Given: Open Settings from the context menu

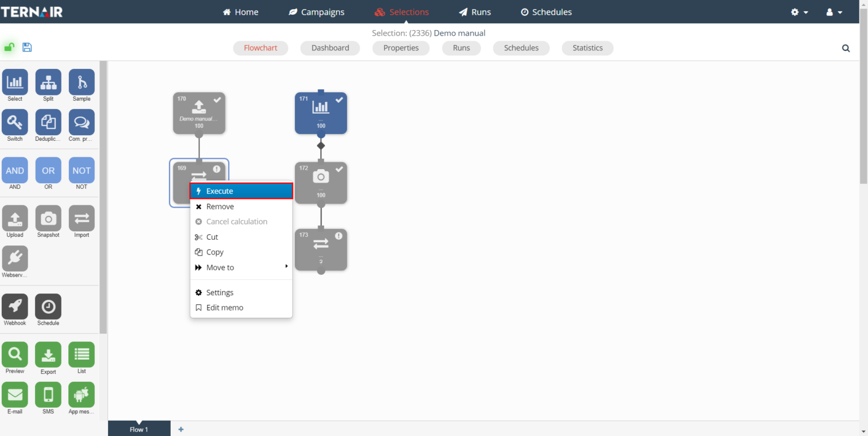Looking at the screenshot, I should [241, 292].
